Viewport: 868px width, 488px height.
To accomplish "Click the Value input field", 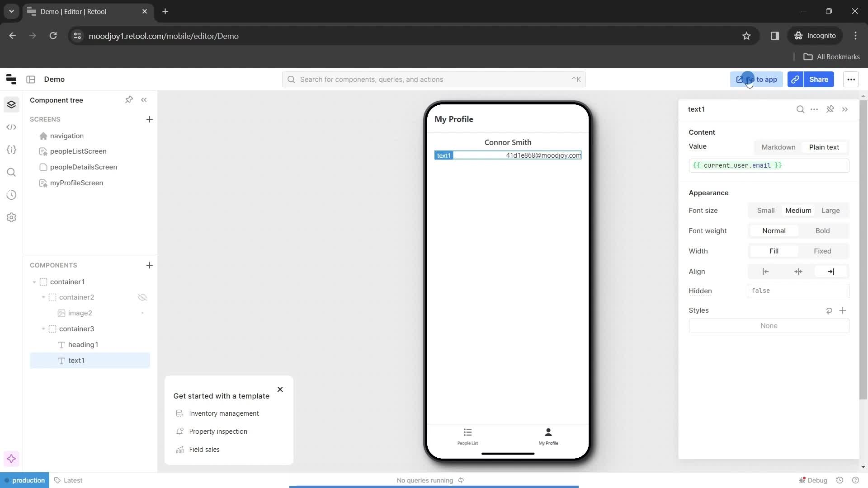I will tap(769, 166).
